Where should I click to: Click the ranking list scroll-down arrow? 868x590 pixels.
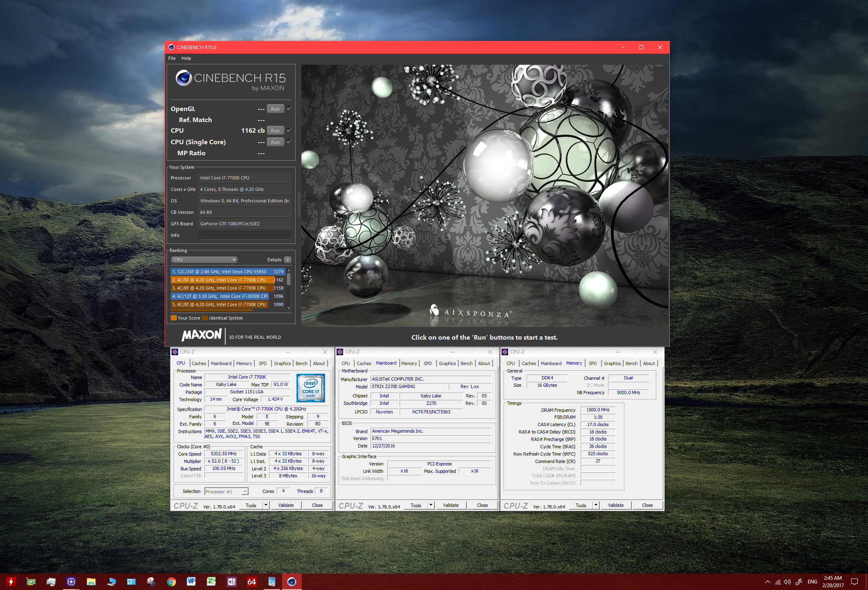tap(289, 308)
